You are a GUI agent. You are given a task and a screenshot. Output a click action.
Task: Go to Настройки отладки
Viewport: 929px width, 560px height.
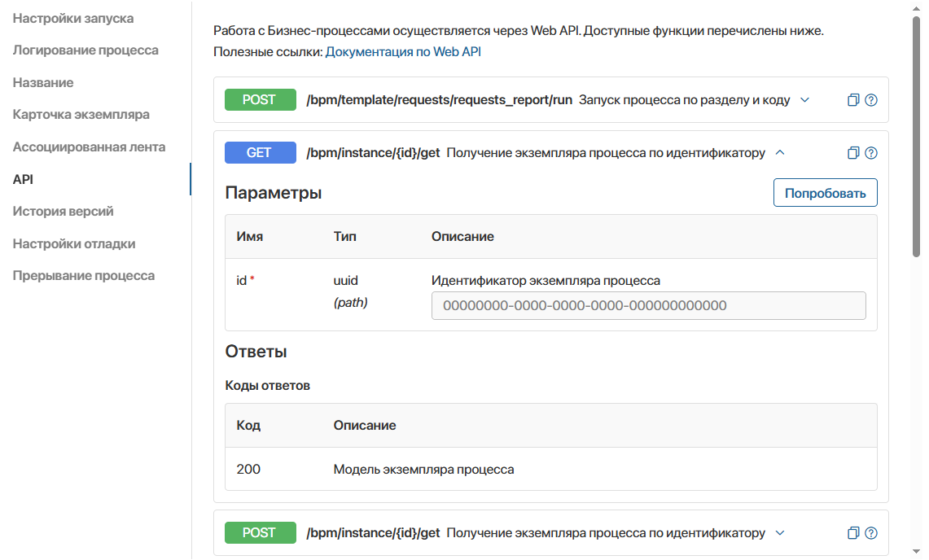tap(74, 243)
